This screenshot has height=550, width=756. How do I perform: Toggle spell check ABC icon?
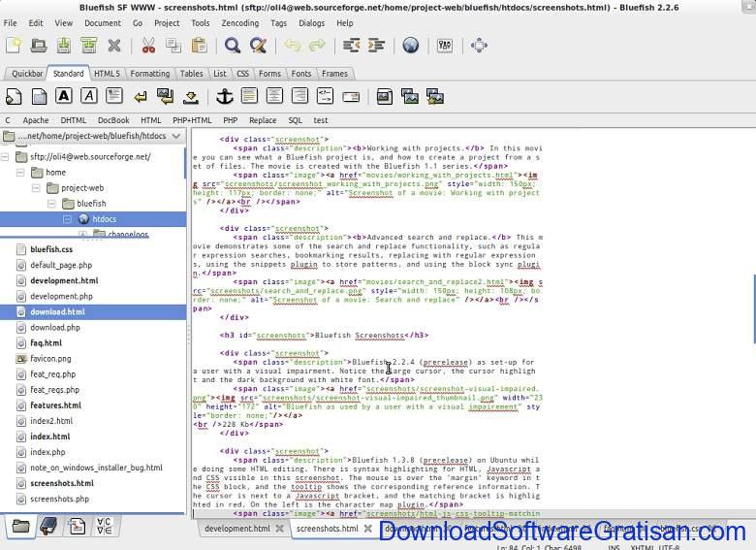[x=445, y=46]
